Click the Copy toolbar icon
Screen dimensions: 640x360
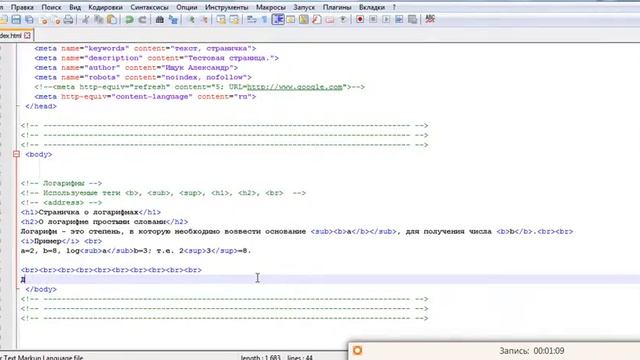98,19
